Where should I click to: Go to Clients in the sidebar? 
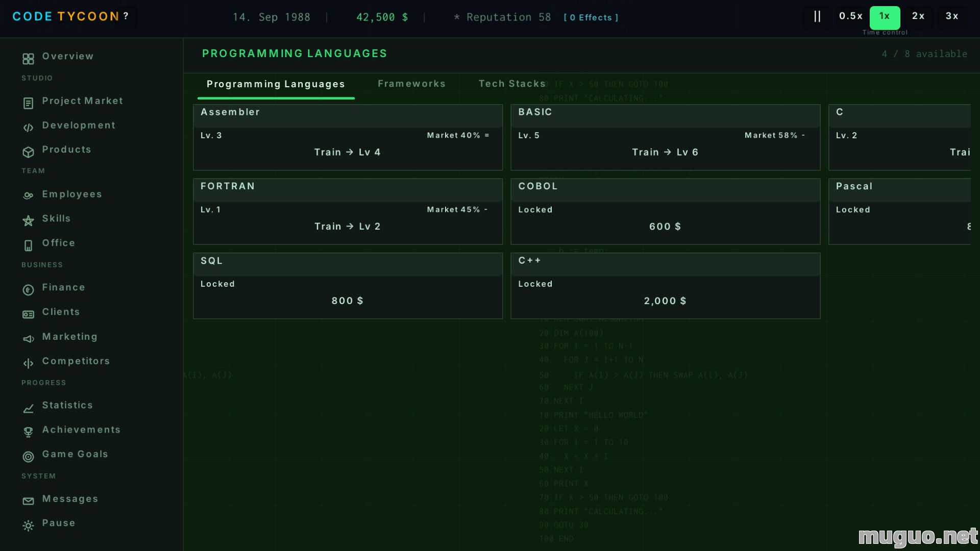pos(61,312)
